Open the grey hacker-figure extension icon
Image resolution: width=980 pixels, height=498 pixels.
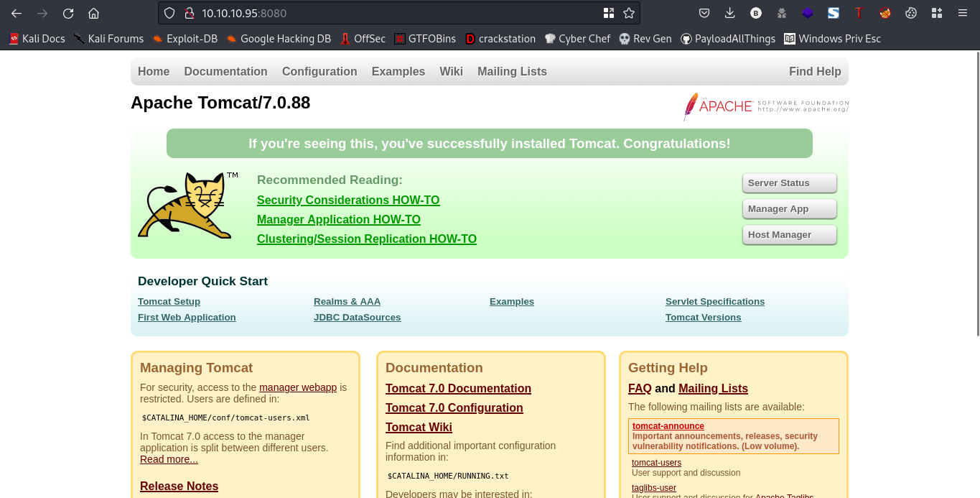(x=782, y=13)
